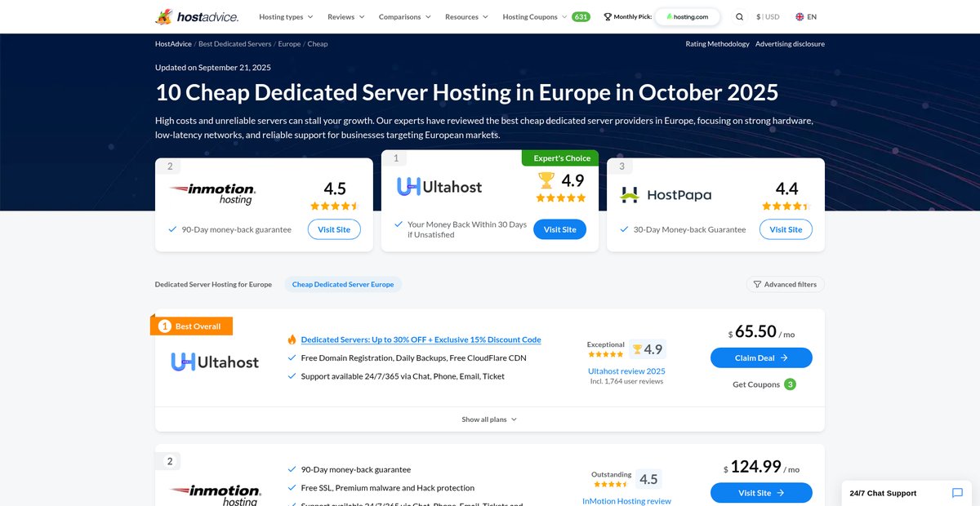Open the InMotion Hosting review link

pyautogui.click(x=626, y=501)
